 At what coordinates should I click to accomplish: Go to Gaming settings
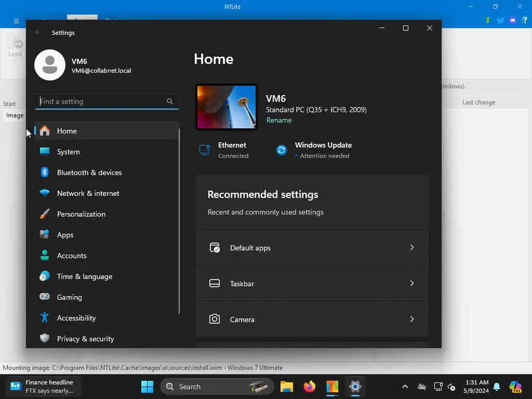pos(107,297)
